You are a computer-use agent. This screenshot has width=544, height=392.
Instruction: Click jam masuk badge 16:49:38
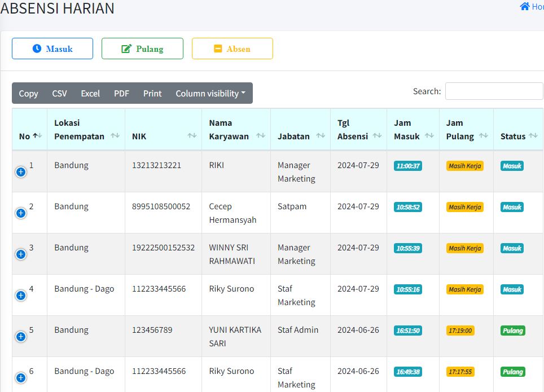click(408, 372)
